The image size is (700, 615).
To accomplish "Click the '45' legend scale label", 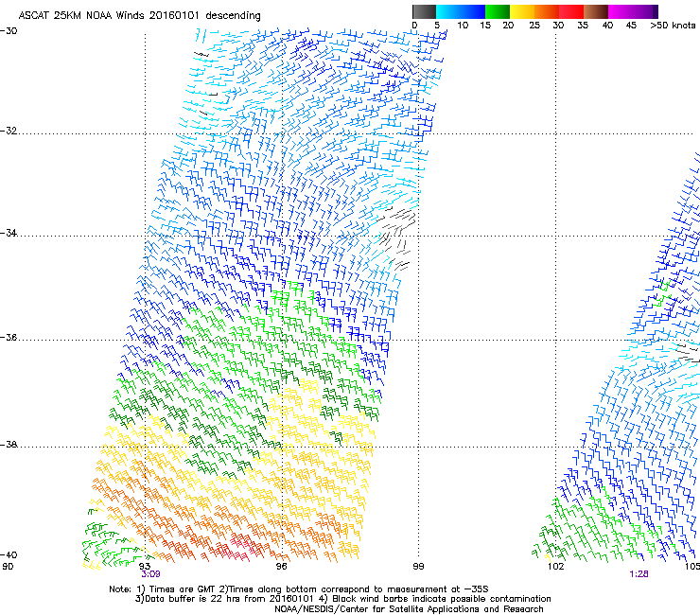I will click(631, 26).
